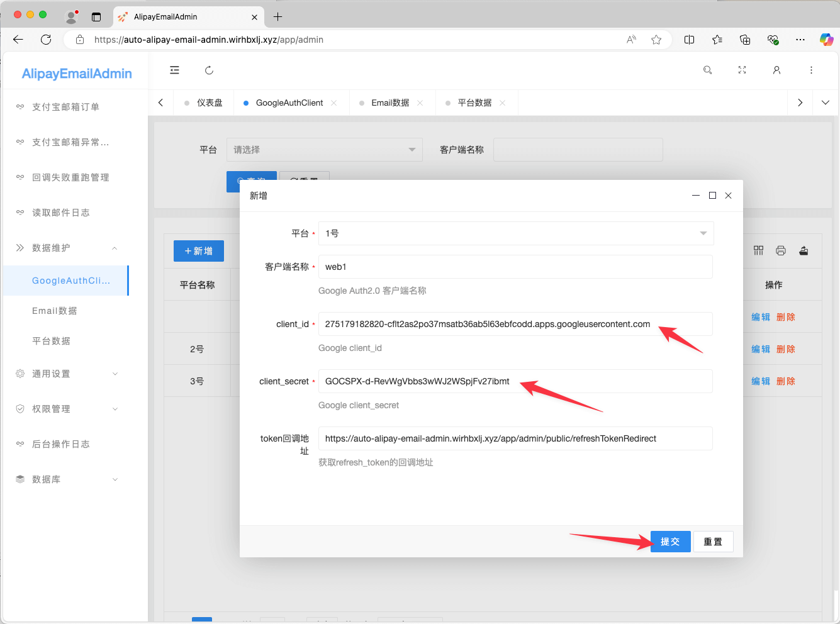Viewport: 840px width, 624px height.
Task: Add page to favorites star icon
Action: [x=656, y=40]
